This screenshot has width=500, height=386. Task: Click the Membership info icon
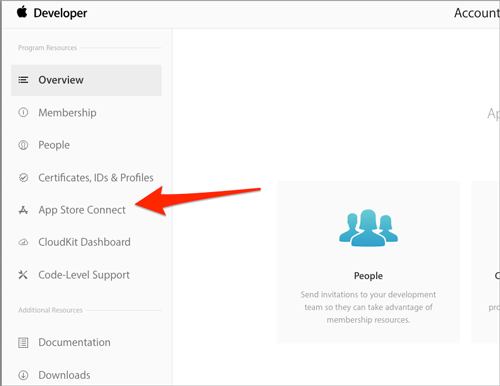point(23,112)
